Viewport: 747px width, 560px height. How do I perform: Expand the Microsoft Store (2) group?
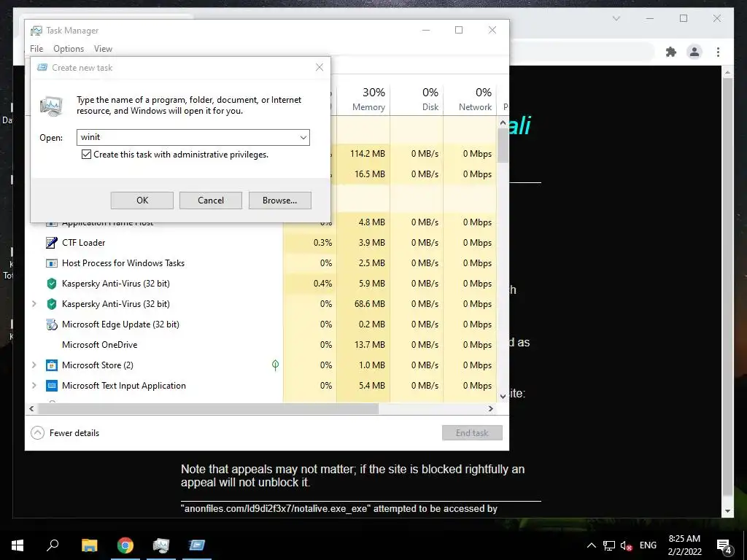point(34,365)
